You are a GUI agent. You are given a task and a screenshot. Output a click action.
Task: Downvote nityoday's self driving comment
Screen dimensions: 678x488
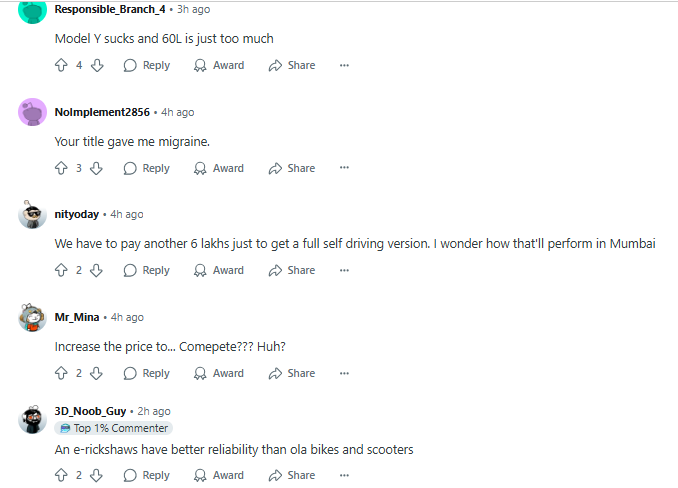(97, 271)
